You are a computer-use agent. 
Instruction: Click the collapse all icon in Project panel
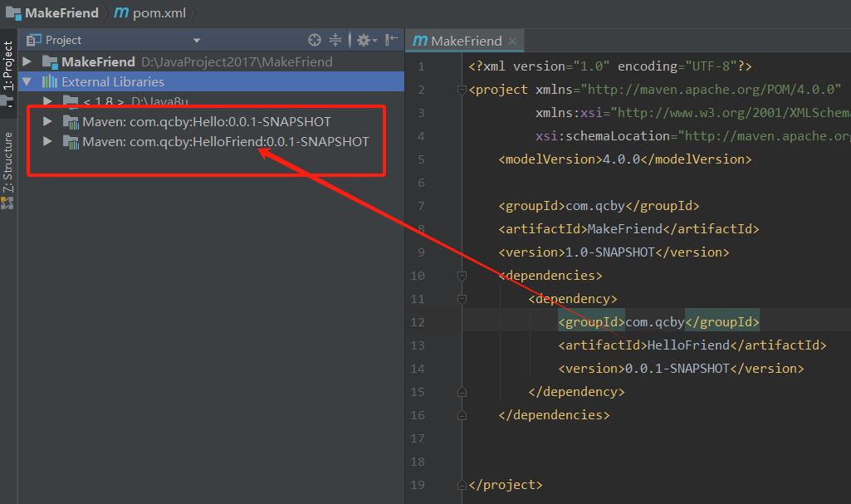pos(335,40)
